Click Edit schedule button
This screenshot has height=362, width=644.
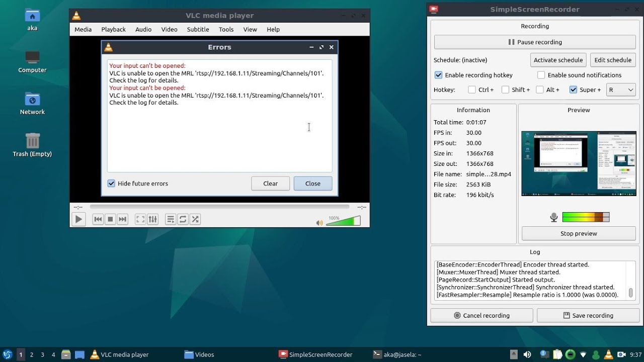(x=613, y=60)
